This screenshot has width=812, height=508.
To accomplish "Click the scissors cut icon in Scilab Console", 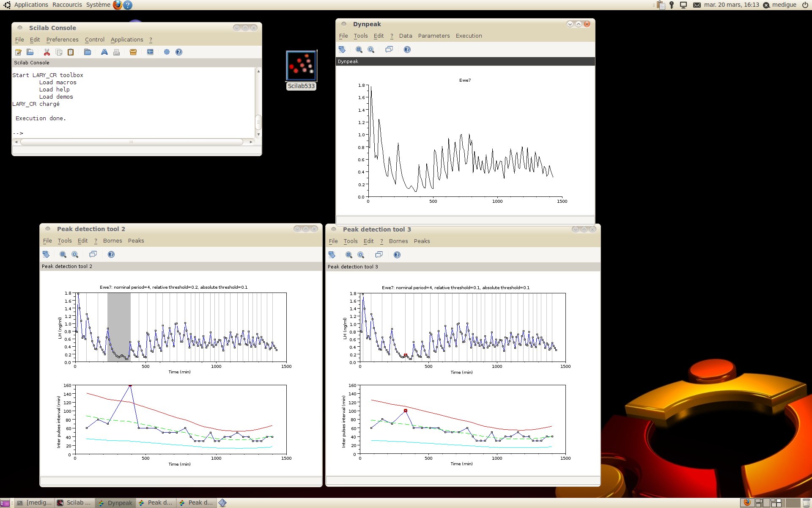I will [47, 52].
